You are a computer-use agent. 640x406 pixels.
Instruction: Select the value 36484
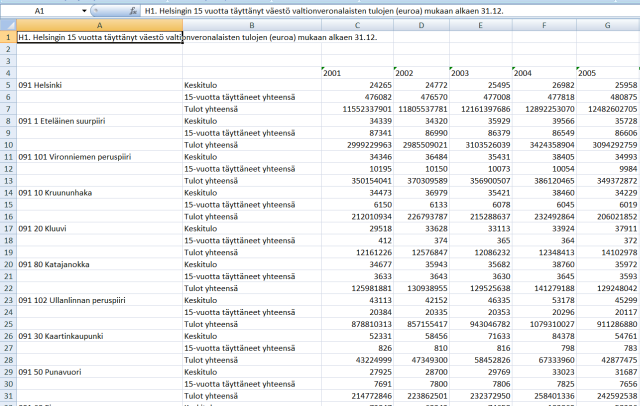(x=421, y=157)
